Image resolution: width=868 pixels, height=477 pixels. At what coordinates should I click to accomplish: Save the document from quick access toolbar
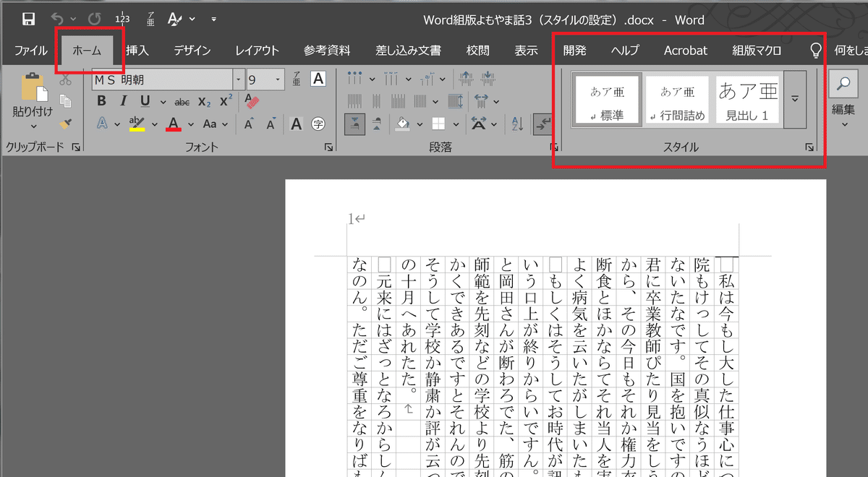pos(29,20)
